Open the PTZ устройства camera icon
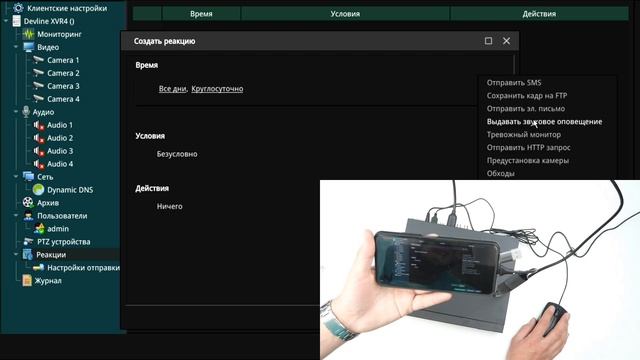This screenshot has height=360, width=640. point(28,241)
